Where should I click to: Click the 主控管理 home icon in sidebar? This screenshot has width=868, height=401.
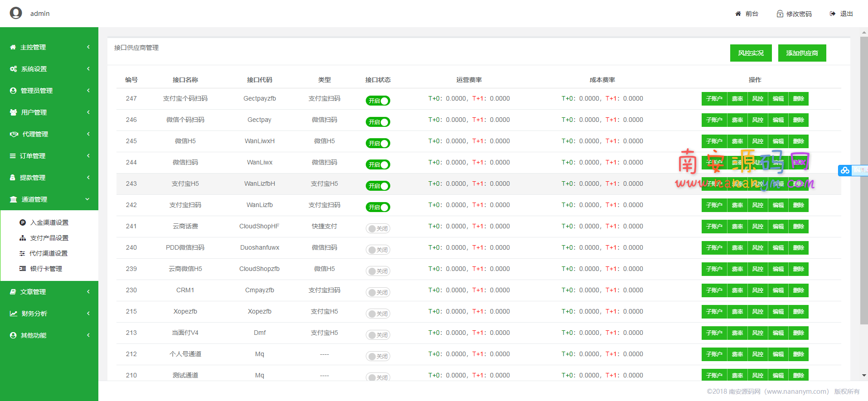(13, 47)
